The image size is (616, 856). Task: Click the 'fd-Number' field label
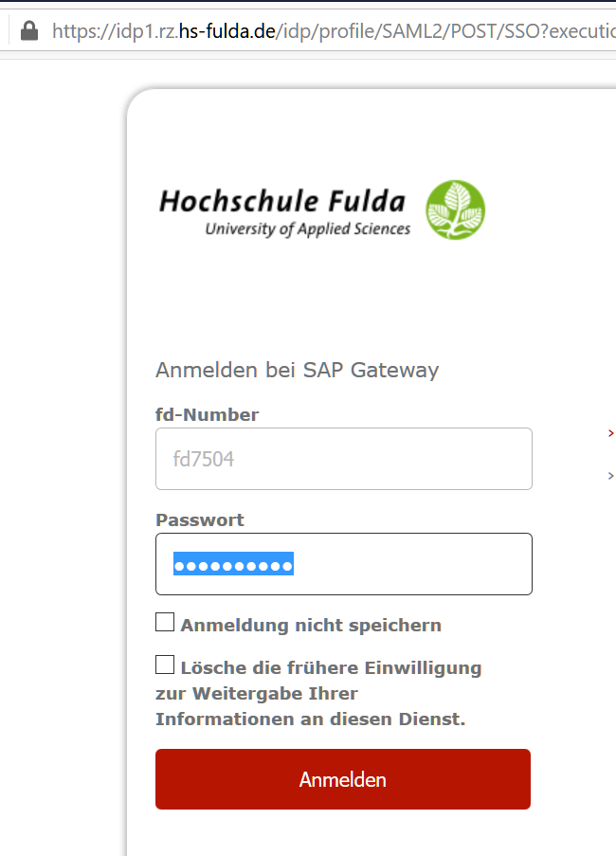207,414
